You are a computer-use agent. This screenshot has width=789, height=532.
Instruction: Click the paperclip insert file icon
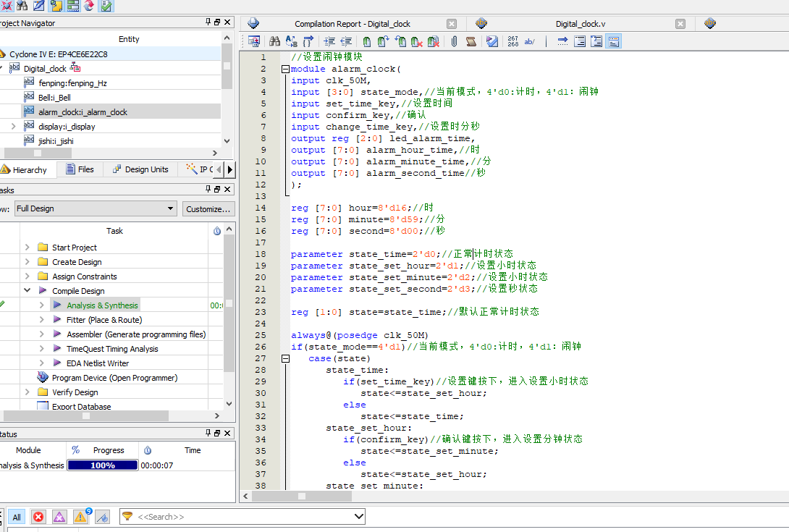[454, 41]
